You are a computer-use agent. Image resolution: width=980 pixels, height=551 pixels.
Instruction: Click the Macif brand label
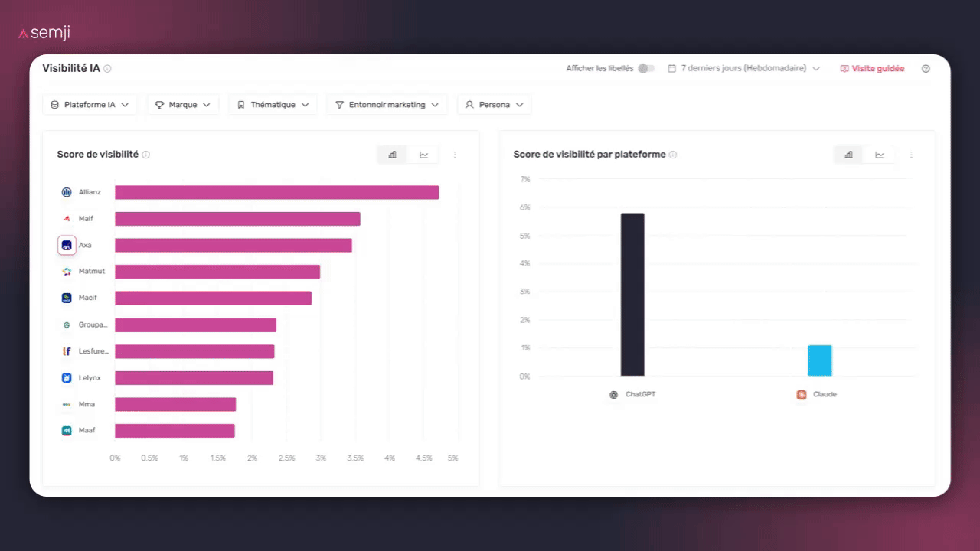88,298
